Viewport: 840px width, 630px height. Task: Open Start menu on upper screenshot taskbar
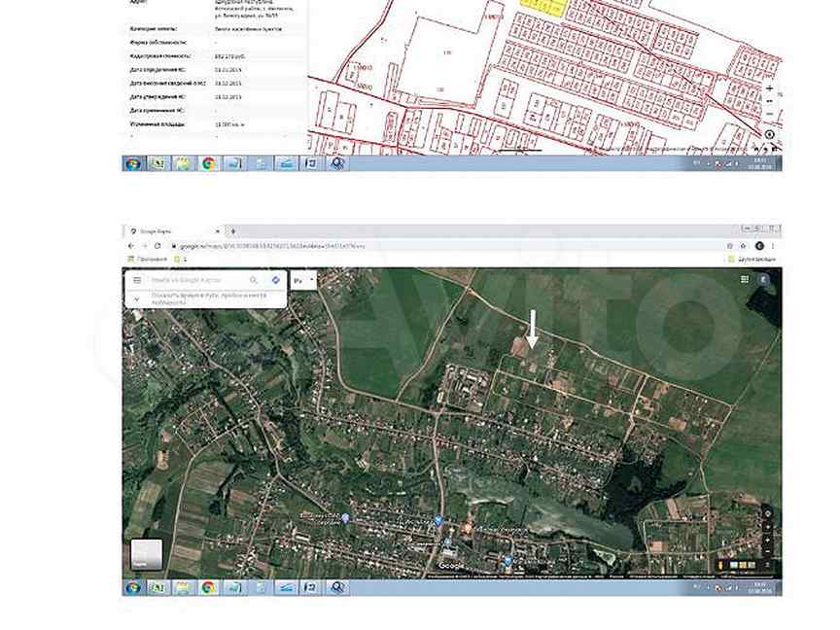point(133,163)
